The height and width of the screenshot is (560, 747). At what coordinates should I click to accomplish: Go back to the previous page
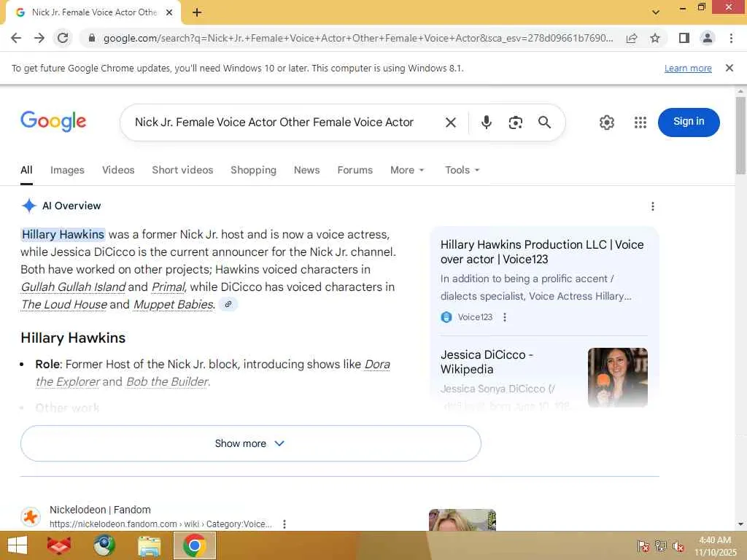[16, 38]
